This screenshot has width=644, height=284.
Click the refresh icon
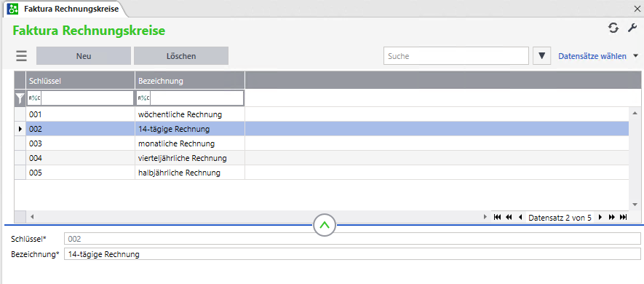(x=613, y=28)
